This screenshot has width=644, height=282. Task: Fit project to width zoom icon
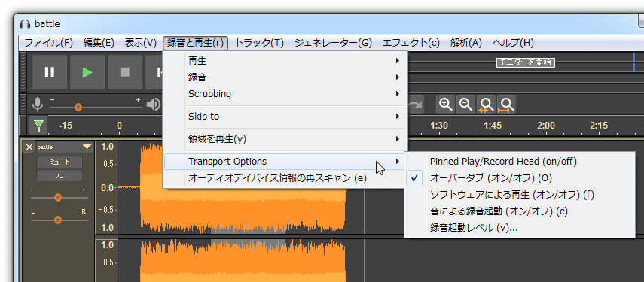click(506, 105)
